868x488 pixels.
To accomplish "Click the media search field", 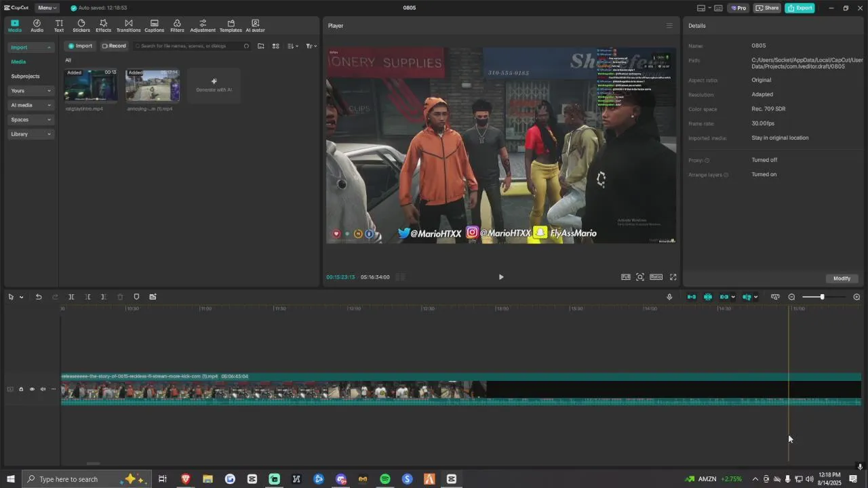I will [191, 46].
